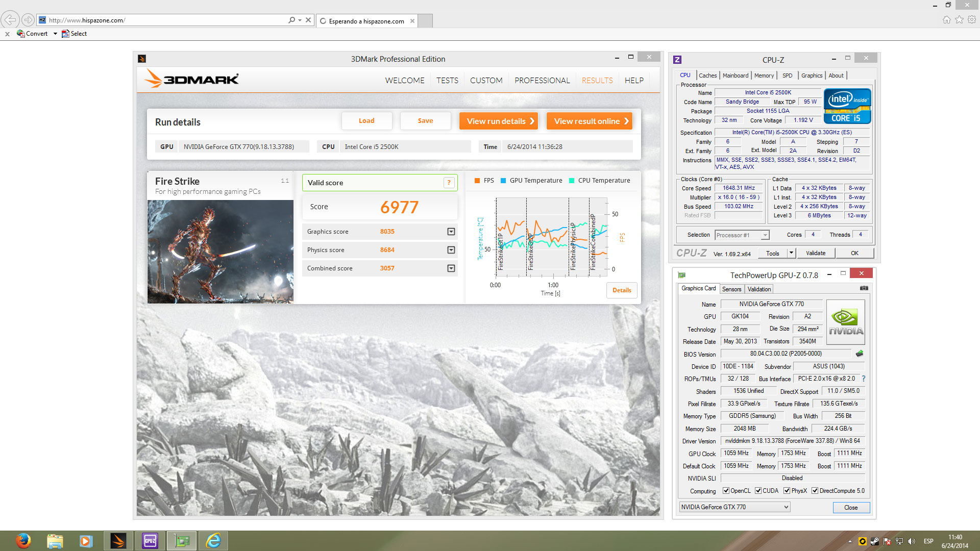Viewport: 980px width, 551px height.
Task: Click the NVIDIA logo in GPU-Z
Action: [x=846, y=321]
